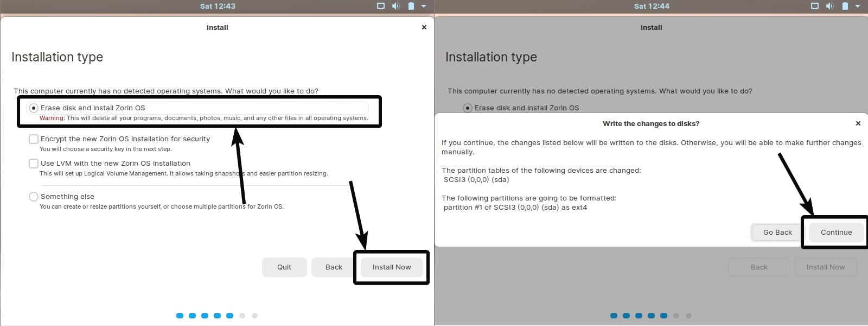Screen dimensions: 868x326
Task: Open the Sat 12:44 clock menu
Action: [x=652, y=6]
